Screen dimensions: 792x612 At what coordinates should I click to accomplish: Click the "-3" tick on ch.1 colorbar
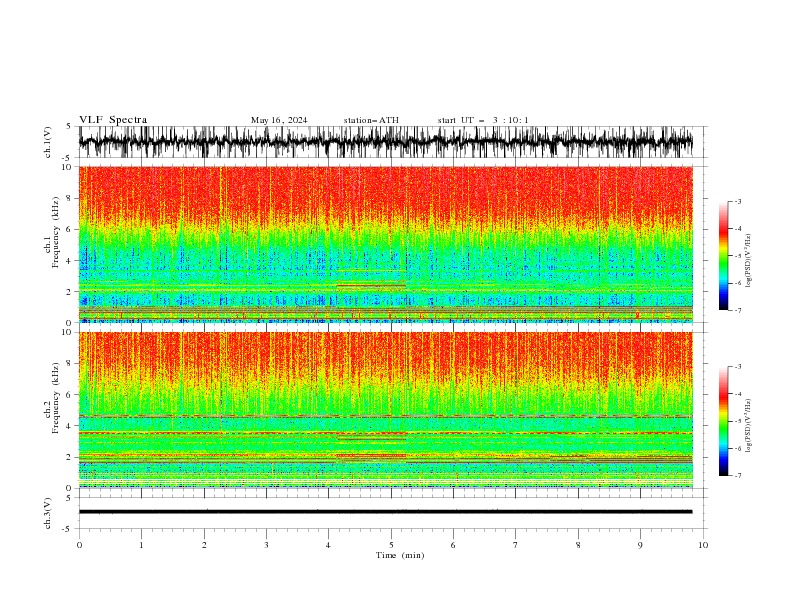pos(737,201)
